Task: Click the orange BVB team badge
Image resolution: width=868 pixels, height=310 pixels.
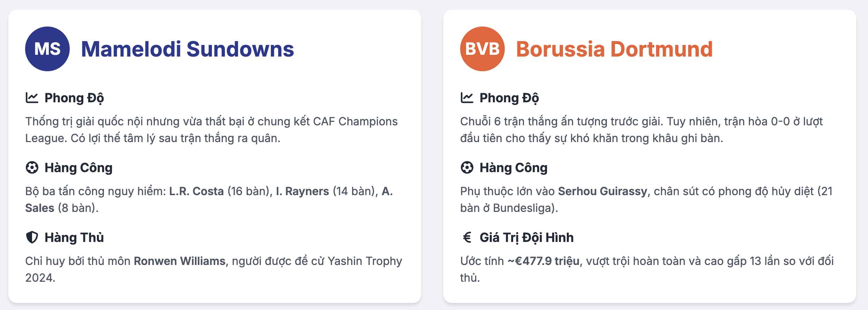Action: coord(482,49)
